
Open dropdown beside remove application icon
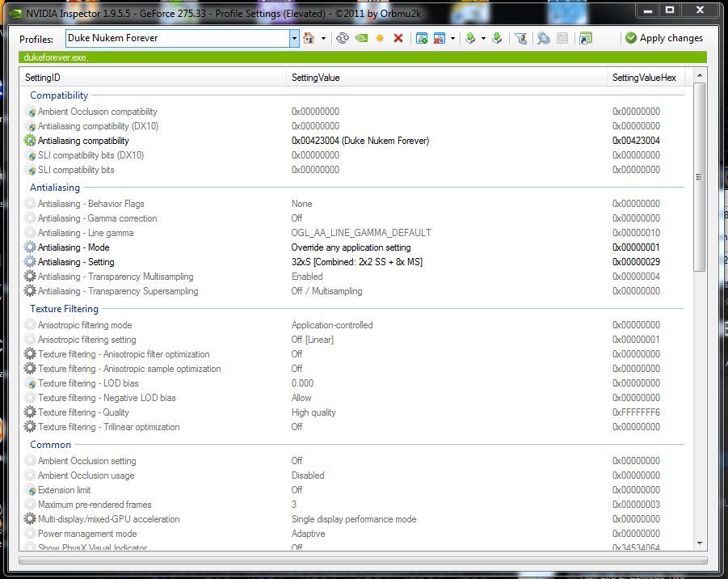[452, 39]
